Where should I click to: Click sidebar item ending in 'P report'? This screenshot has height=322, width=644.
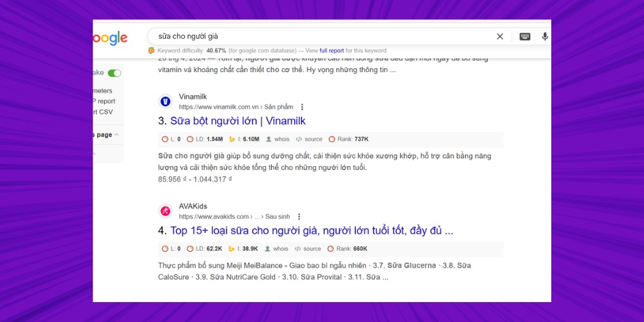point(104,101)
